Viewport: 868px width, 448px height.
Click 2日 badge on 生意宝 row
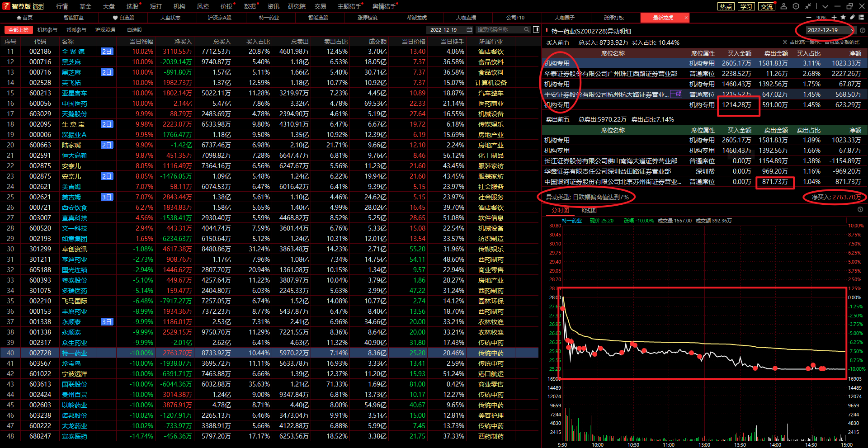coord(107,124)
